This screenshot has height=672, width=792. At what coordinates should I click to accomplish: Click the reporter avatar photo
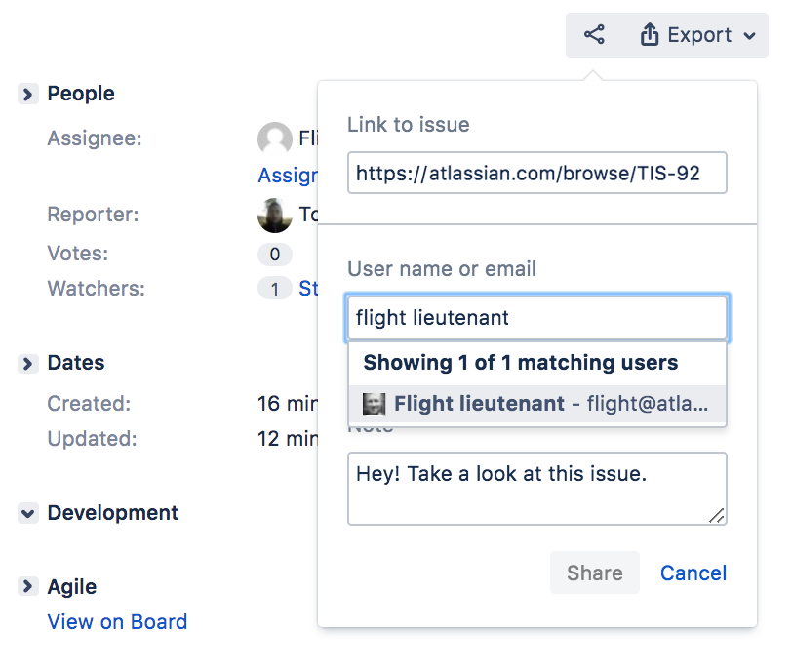click(275, 216)
